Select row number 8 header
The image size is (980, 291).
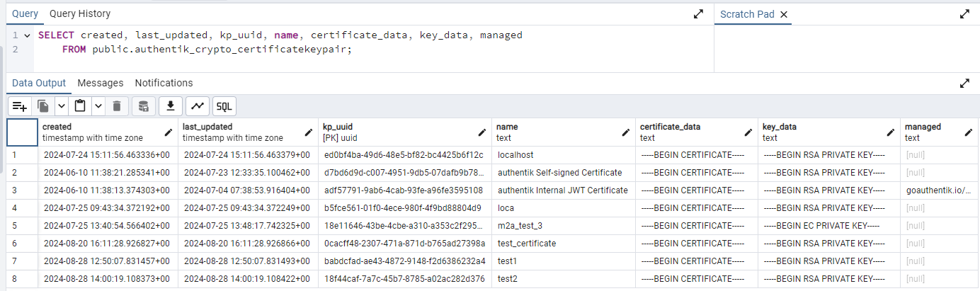click(23, 279)
